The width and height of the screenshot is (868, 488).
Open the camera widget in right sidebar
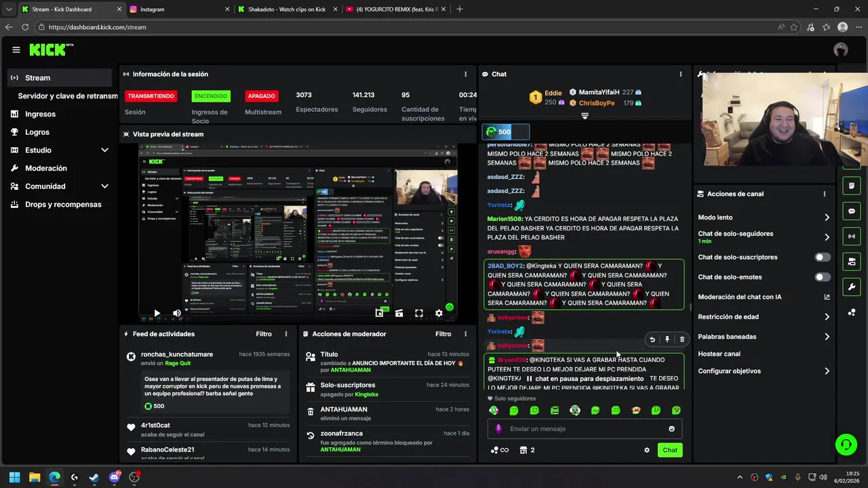point(852,261)
